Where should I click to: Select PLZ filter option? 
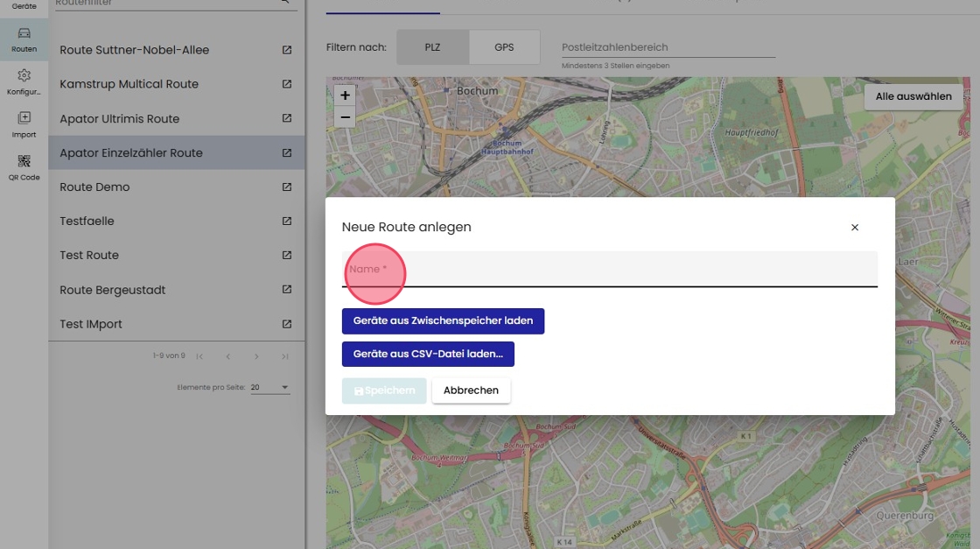432,47
